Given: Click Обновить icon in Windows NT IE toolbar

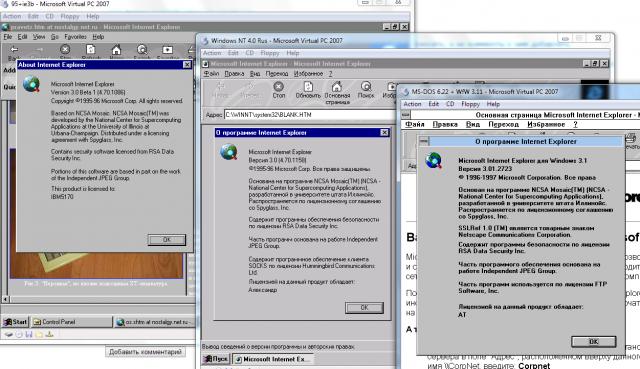Looking at the screenshot, I should coord(308,87).
